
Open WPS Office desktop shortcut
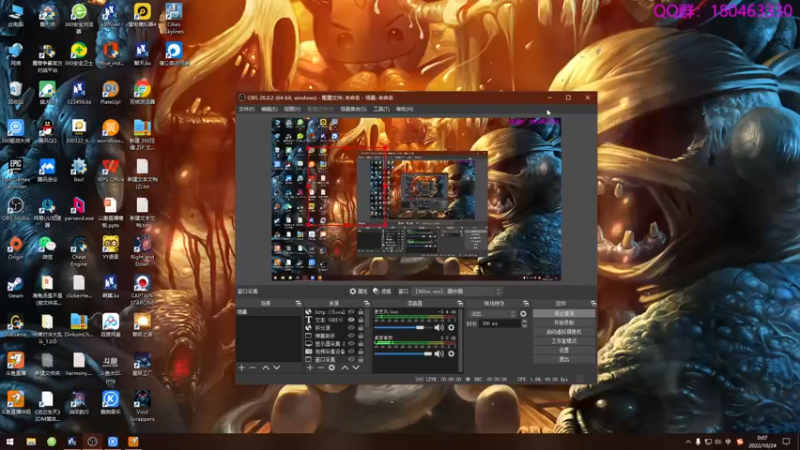(x=110, y=170)
